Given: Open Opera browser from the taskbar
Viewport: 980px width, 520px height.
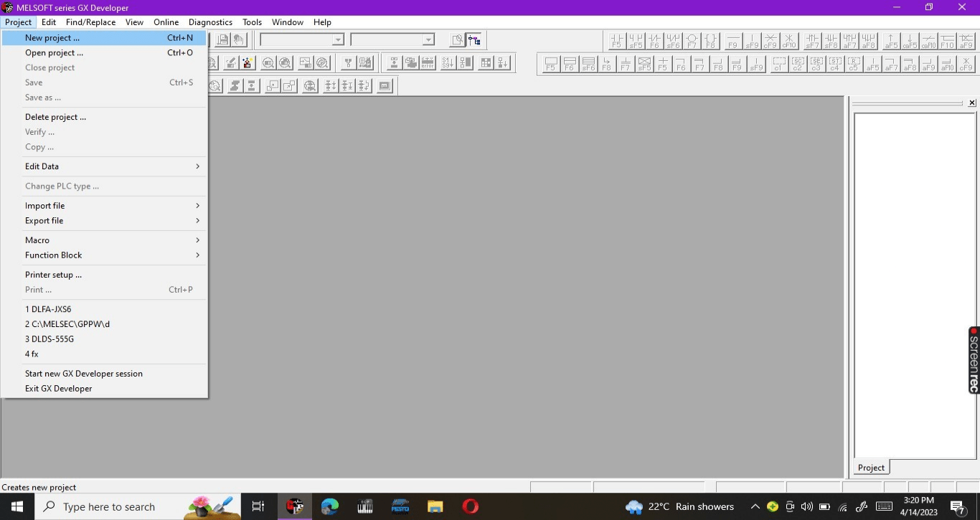Looking at the screenshot, I should click(x=471, y=506).
